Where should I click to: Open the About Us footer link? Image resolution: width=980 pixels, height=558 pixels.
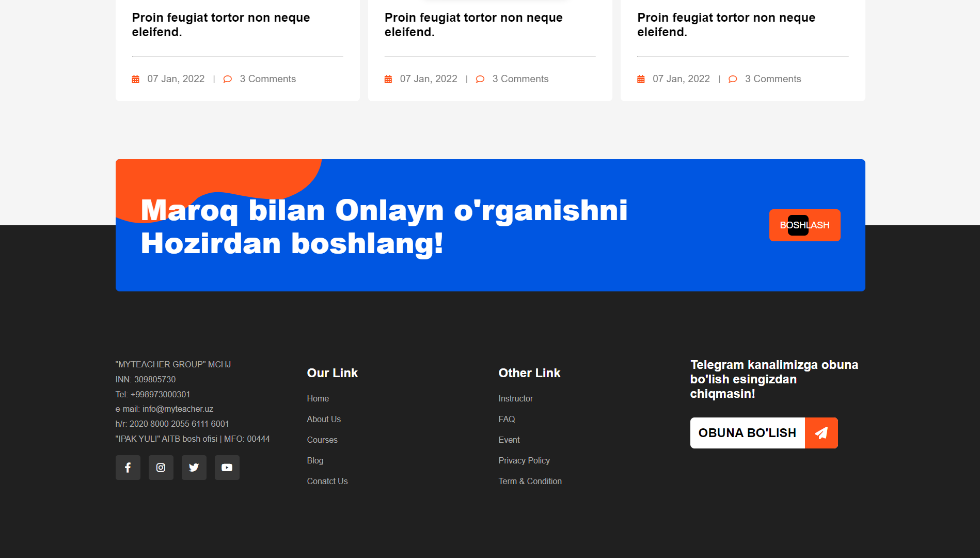(x=324, y=419)
